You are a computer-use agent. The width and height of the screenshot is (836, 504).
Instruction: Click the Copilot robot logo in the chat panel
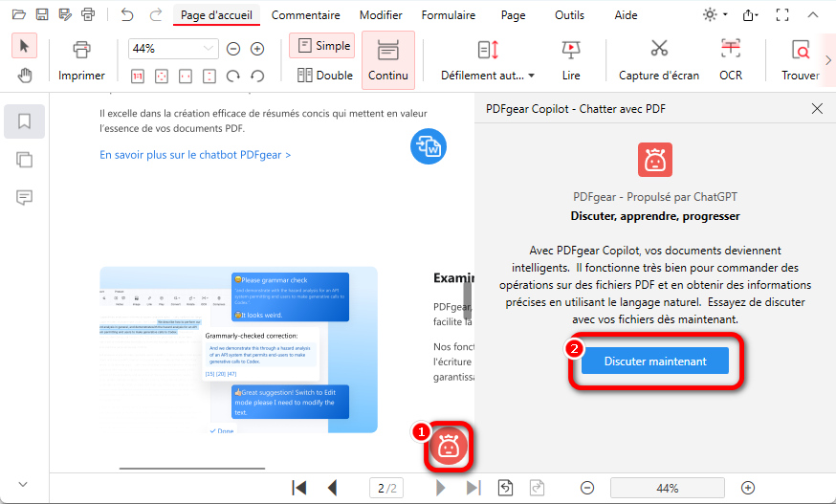point(655,160)
